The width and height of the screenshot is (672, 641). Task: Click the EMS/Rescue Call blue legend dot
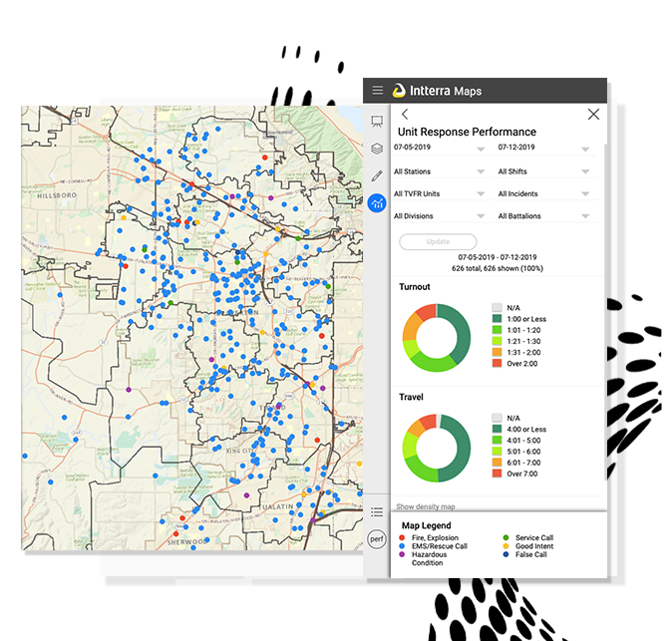pyautogui.click(x=402, y=546)
